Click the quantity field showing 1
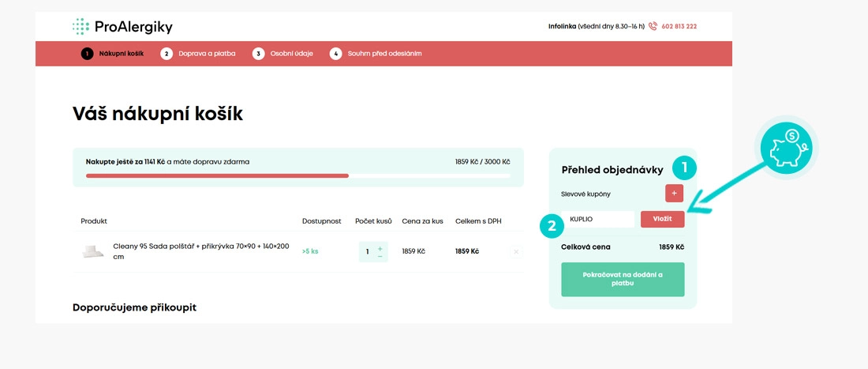The width and height of the screenshot is (868, 369). pos(368,251)
